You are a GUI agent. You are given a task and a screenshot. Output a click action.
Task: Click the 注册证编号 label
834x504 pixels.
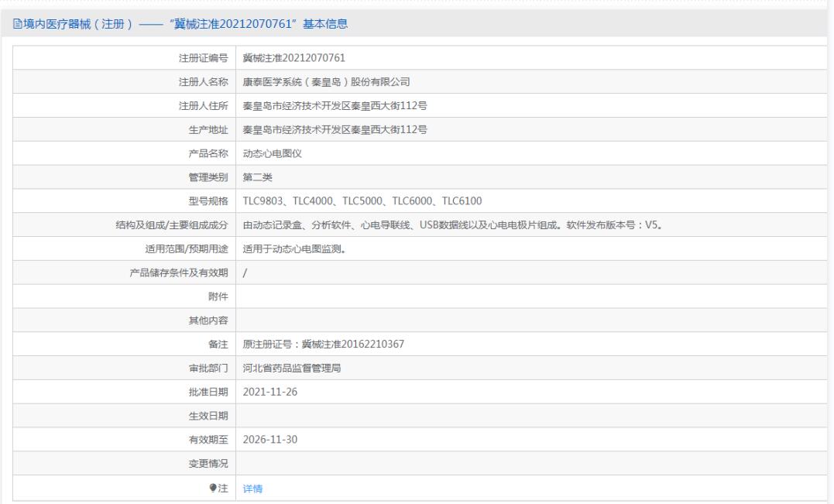coord(203,58)
